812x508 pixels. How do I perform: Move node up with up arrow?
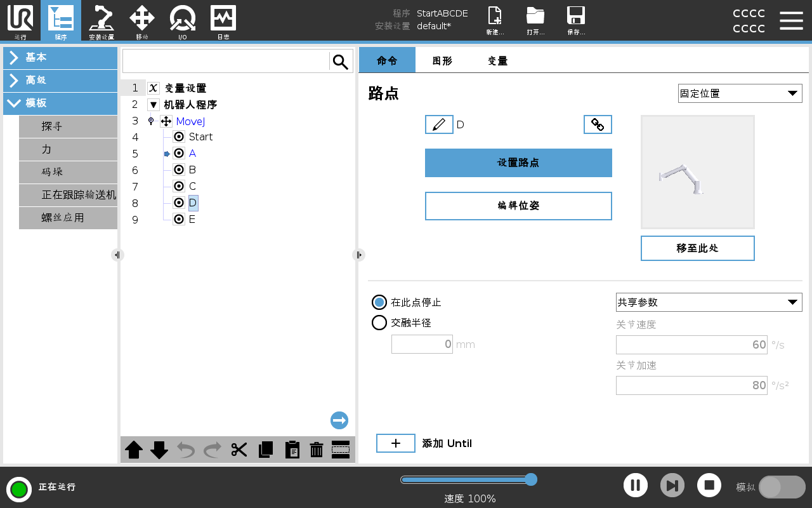134,450
